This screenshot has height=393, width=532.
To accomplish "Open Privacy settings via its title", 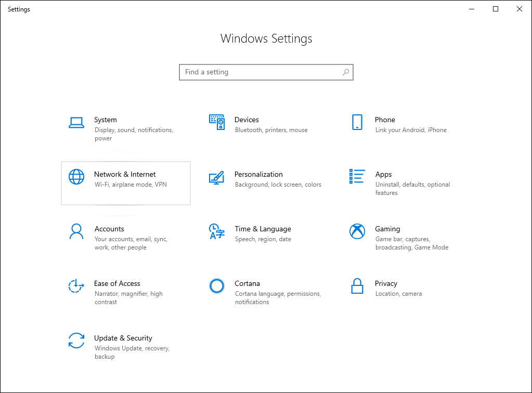I will click(x=386, y=283).
